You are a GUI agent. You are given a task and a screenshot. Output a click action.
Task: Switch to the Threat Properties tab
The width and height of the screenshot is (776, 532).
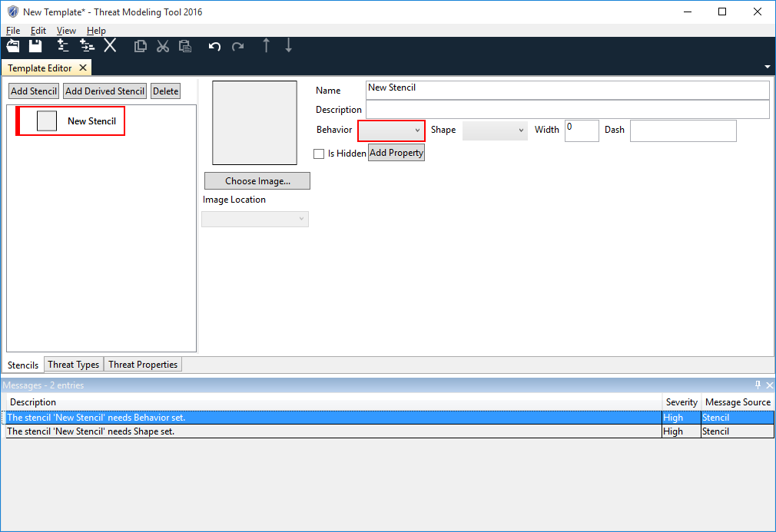point(143,365)
